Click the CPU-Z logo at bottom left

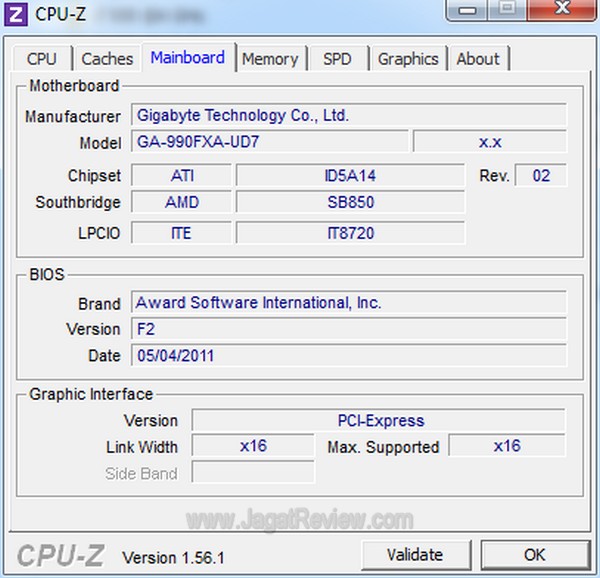(60, 555)
